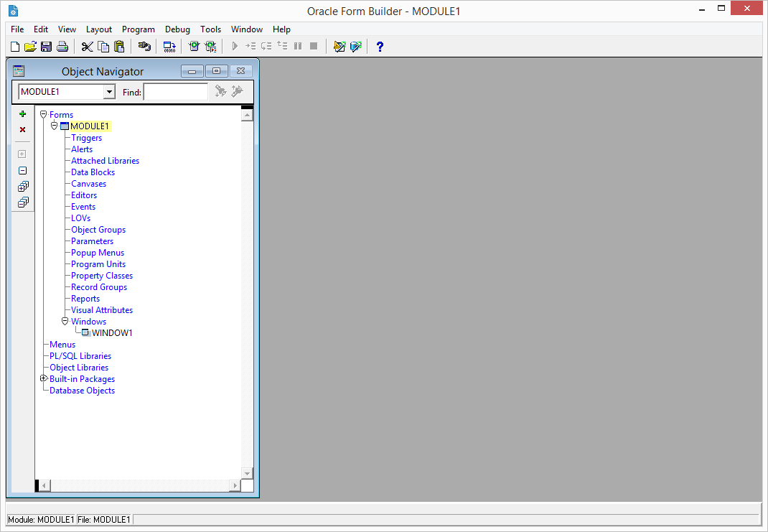Click inside the Find input field
Viewport: 768px width, 532px height.
[x=176, y=92]
